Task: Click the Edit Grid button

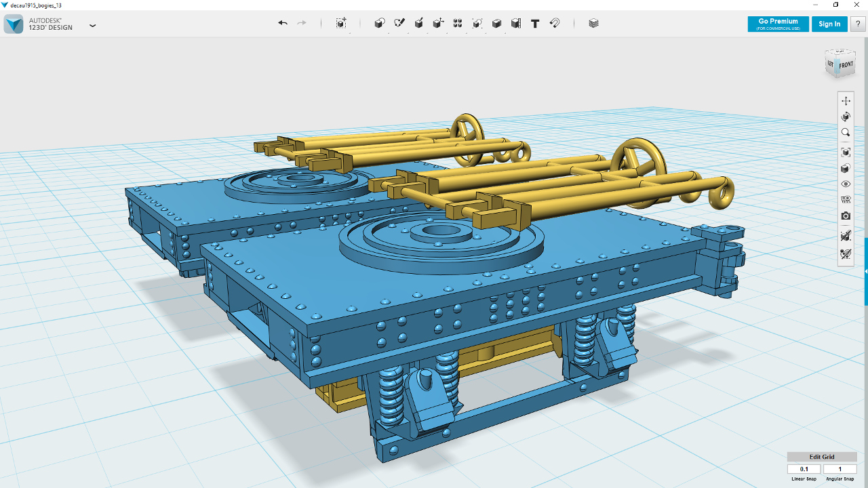Action: pyautogui.click(x=822, y=457)
